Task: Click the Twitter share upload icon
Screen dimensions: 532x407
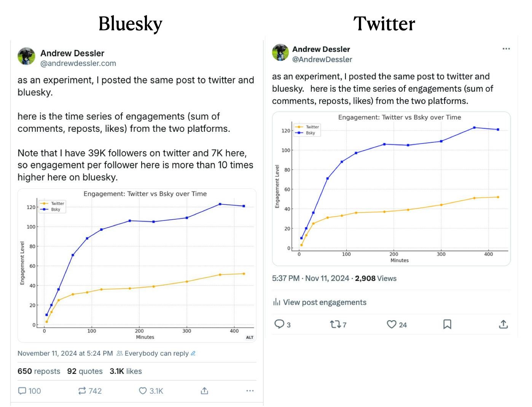Action: point(503,324)
